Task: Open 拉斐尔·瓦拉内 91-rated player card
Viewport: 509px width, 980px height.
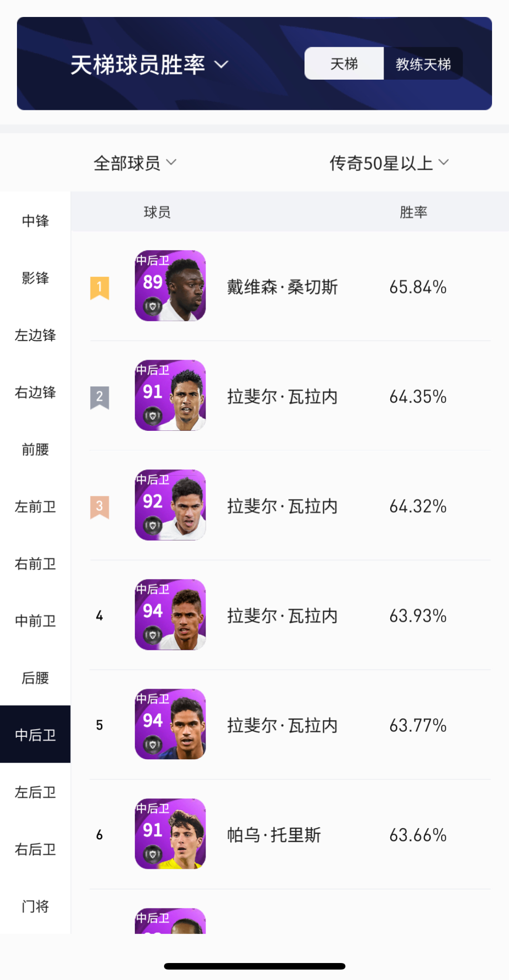Action: click(170, 395)
